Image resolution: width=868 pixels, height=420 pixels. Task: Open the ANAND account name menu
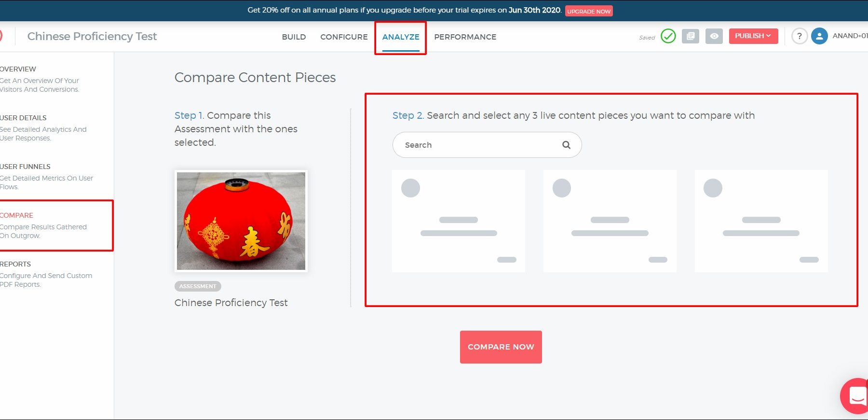850,36
